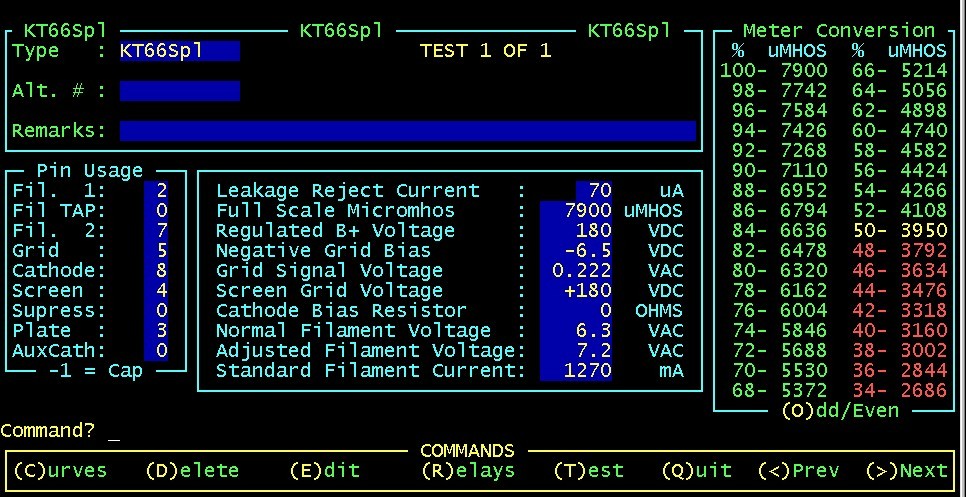
Task: Click the Meter Conversion panel title
Action: [839, 30]
